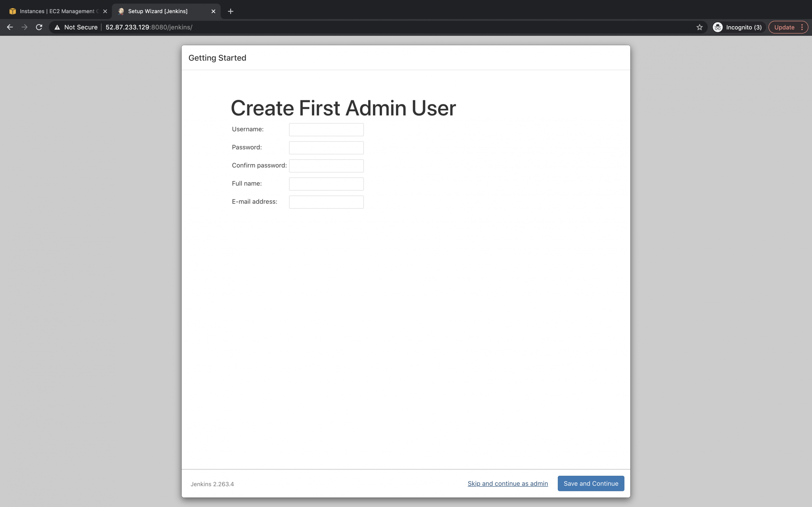This screenshot has height=507, width=812.
Task: Click the back navigation arrow
Action: pyautogui.click(x=10, y=27)
